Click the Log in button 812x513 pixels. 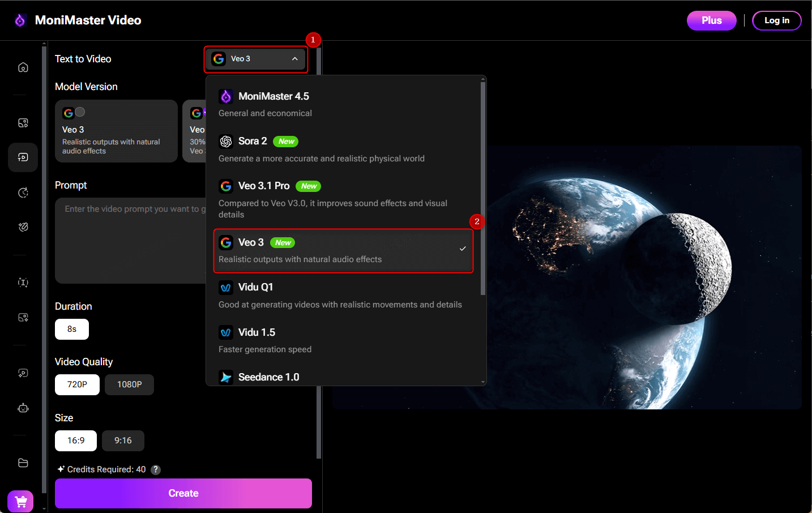pos(776,20)
